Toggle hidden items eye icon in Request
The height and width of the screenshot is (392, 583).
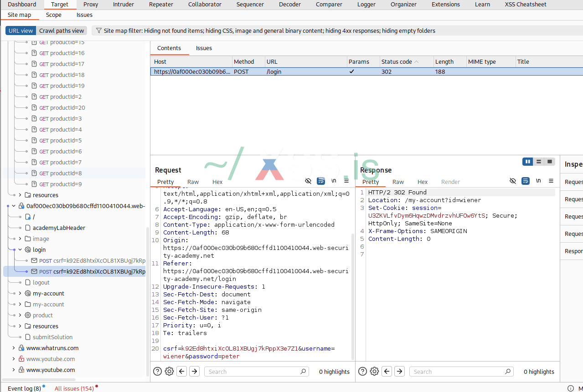308,181
